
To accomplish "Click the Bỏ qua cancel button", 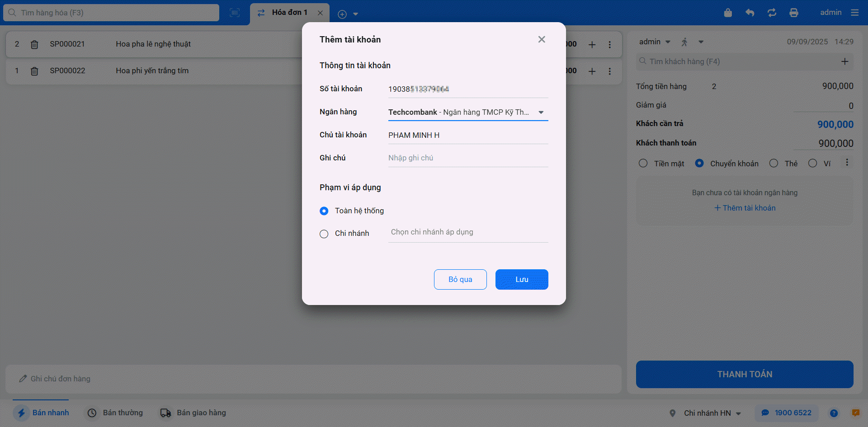I will (460, 279).
